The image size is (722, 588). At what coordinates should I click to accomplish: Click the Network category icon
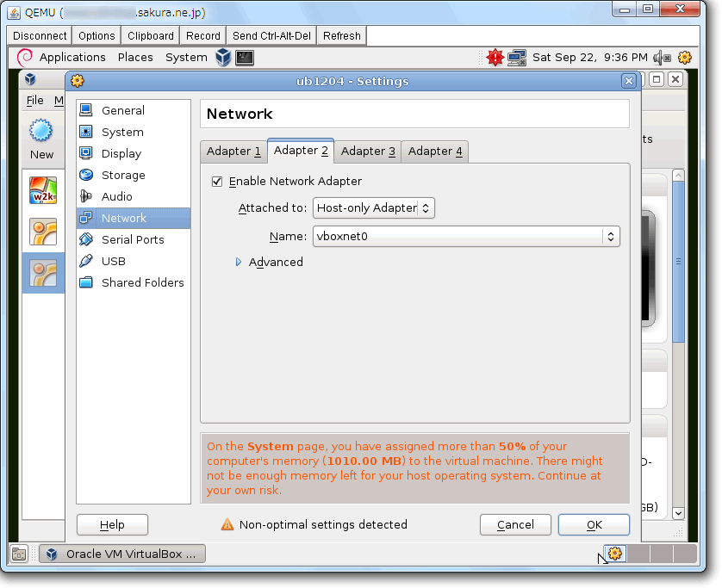click(86, 218)
